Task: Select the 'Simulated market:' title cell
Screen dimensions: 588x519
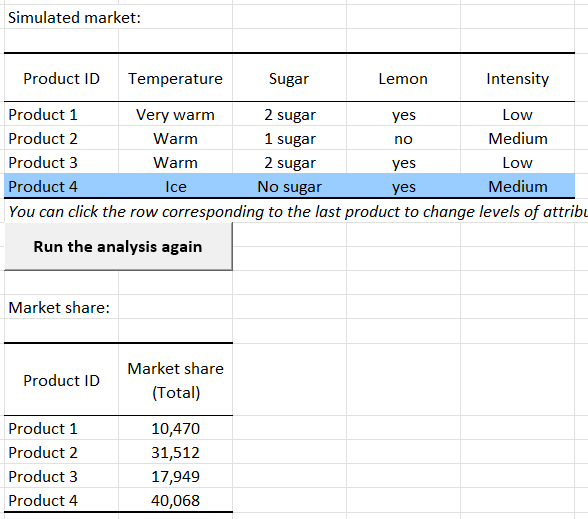Action: tap(74, 18)
